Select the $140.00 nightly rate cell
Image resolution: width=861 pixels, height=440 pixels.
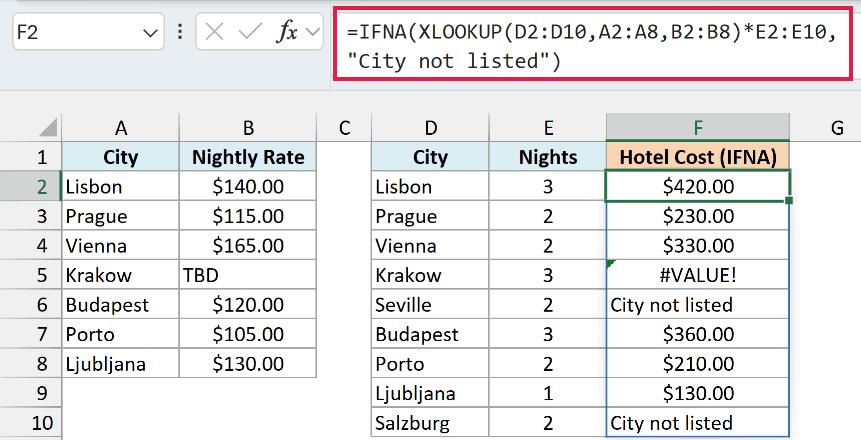(248, 186)
